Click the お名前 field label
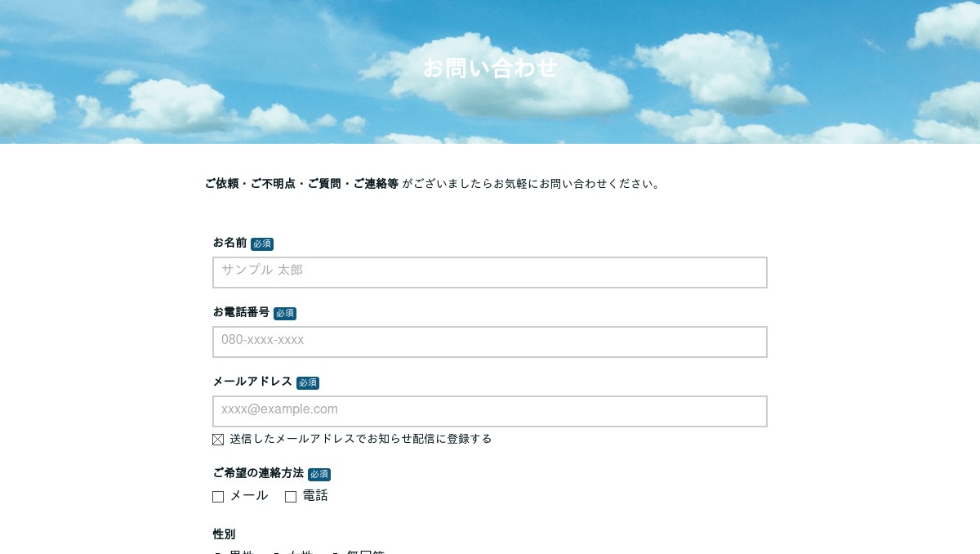The image size is (980, 554). point(229,243)
